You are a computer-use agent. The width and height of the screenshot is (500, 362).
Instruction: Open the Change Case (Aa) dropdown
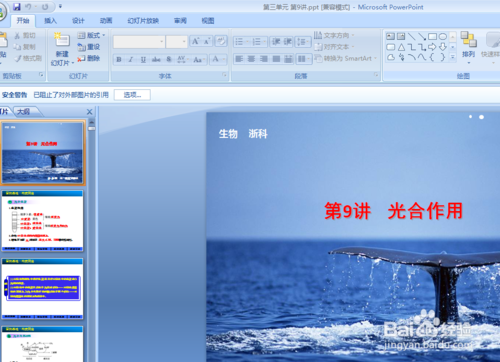click(x=199, y=59)
